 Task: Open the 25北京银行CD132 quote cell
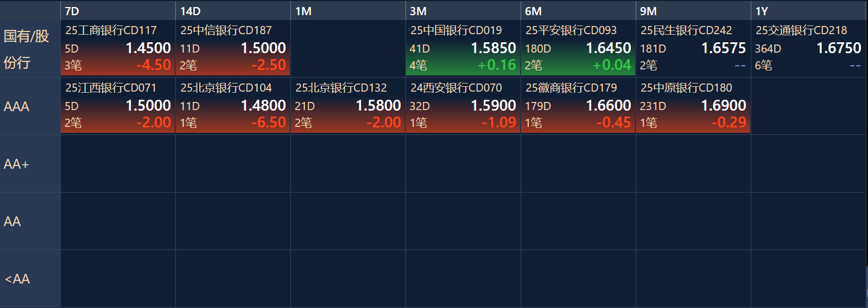point(348,106)
